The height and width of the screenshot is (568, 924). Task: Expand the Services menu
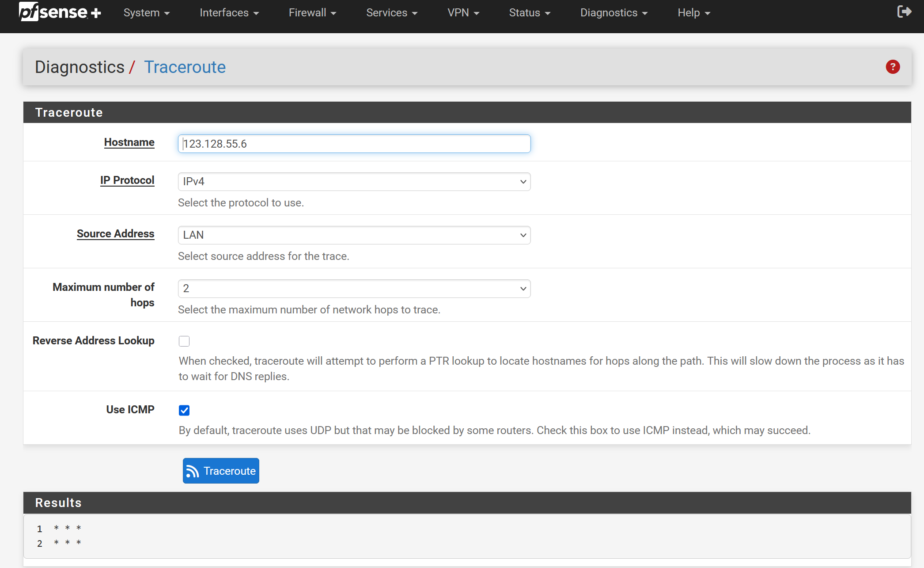pyautogui.click(x=391, y=13)
